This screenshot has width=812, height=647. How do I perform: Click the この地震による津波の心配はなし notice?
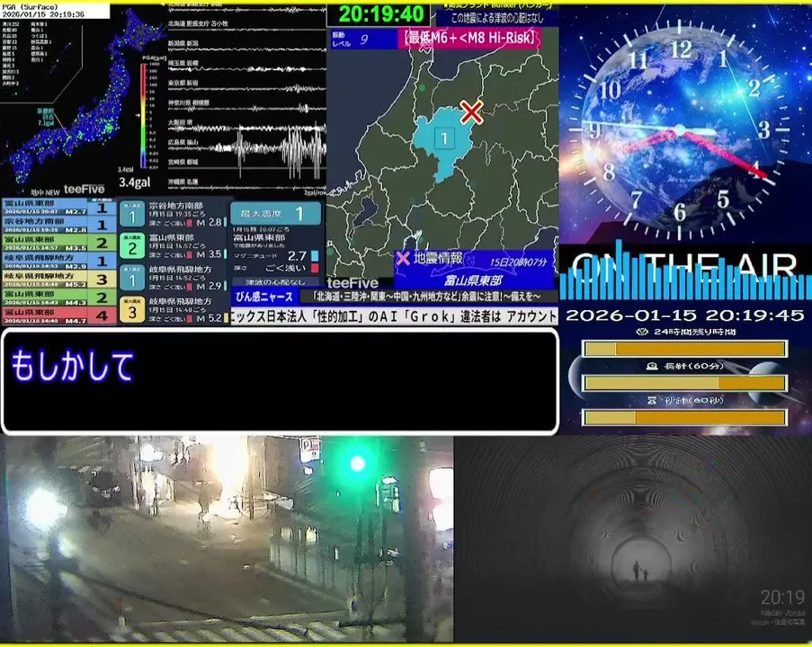(496, 18)
